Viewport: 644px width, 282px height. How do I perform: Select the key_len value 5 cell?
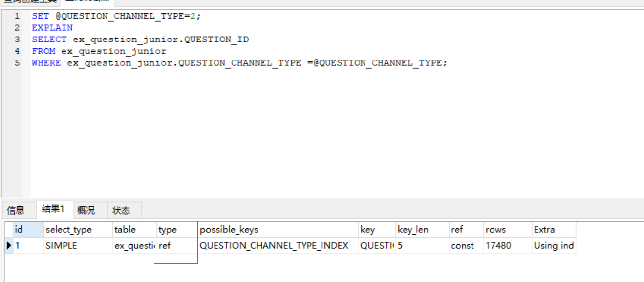pos(422,245)
